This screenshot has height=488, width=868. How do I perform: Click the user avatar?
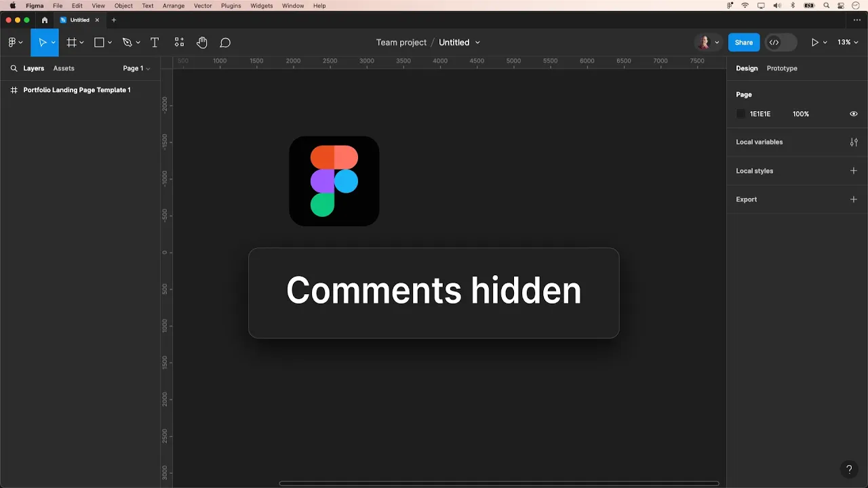click(705, 43)
